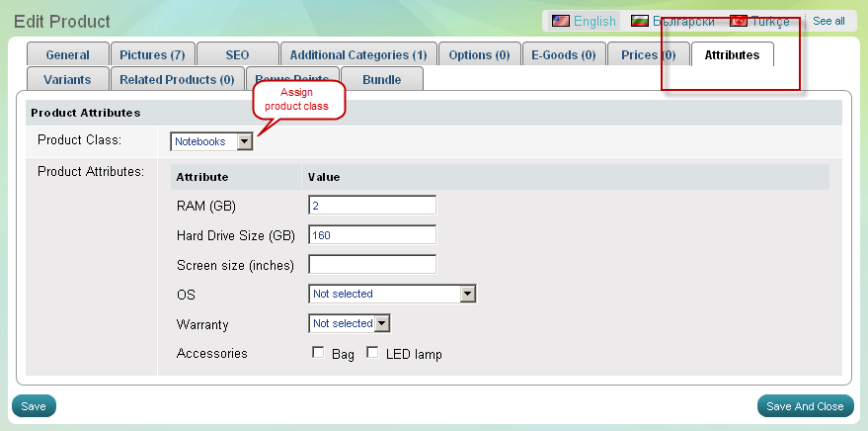Click the Save button
The height and width of the screenshot is (431, 868).
pyautogui.click(x=34, y=406)
